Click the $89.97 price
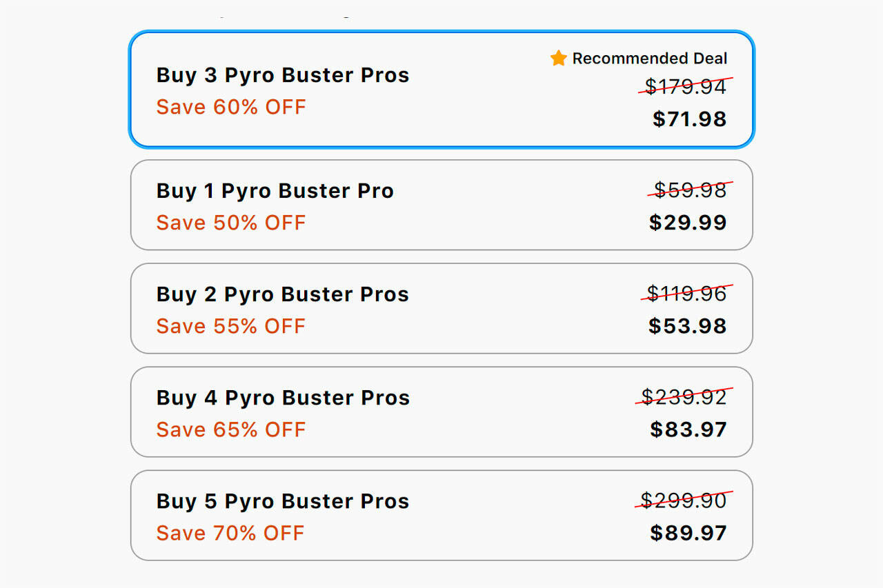Screen dimensions: 883x588 tap(688, 532)
